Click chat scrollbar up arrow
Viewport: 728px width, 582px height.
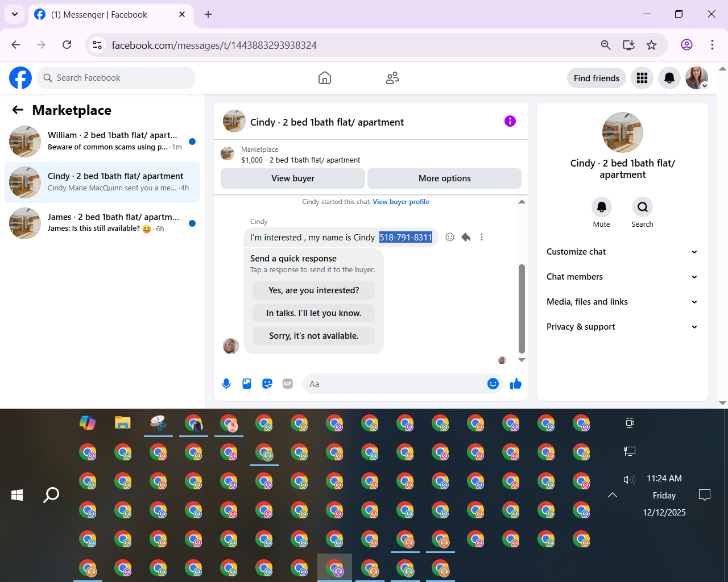coord(522,202)
